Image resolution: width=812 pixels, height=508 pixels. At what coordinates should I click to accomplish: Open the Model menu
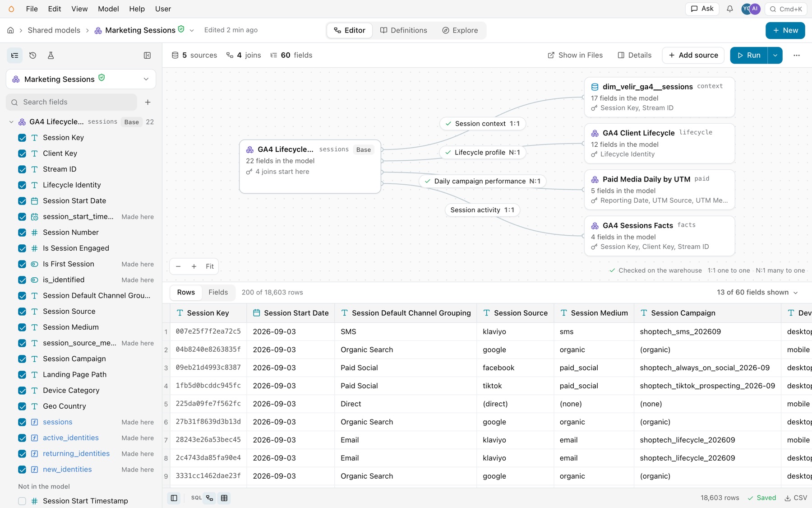tap(108, 9)
